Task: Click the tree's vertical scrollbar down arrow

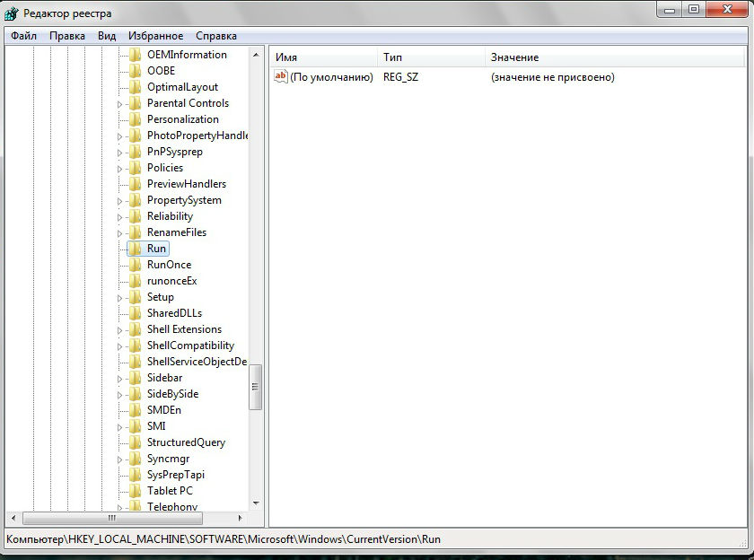Action: point(255,503)
